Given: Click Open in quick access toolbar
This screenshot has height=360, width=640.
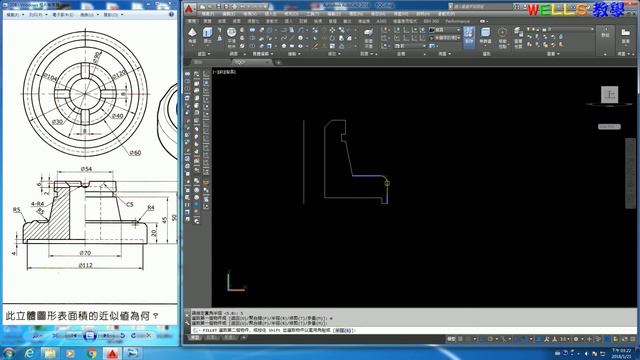Looking at the screenshot, I should pos(210,7).
